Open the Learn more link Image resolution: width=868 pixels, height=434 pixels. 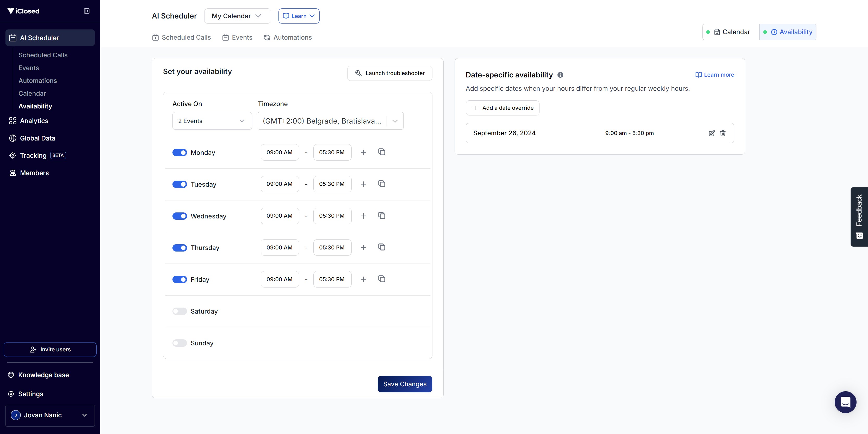[715, 75]
